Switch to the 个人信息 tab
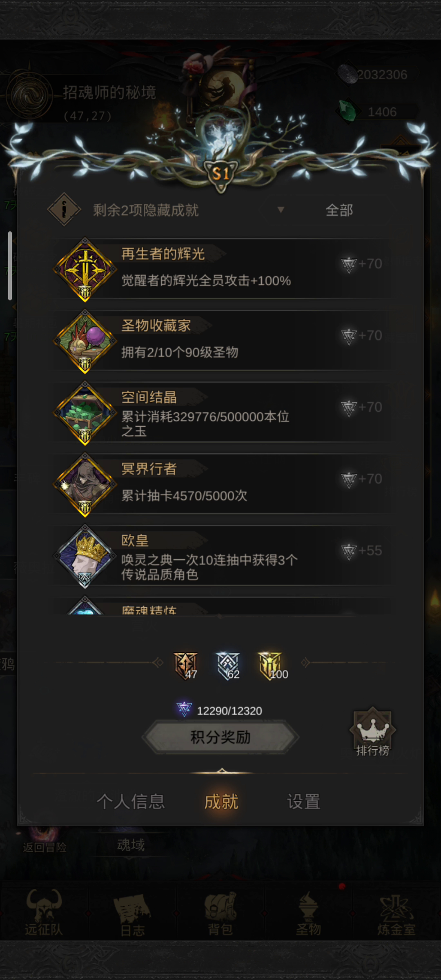Image resolution: width=441 pixels, height=980 pixels. click(131, 802)
